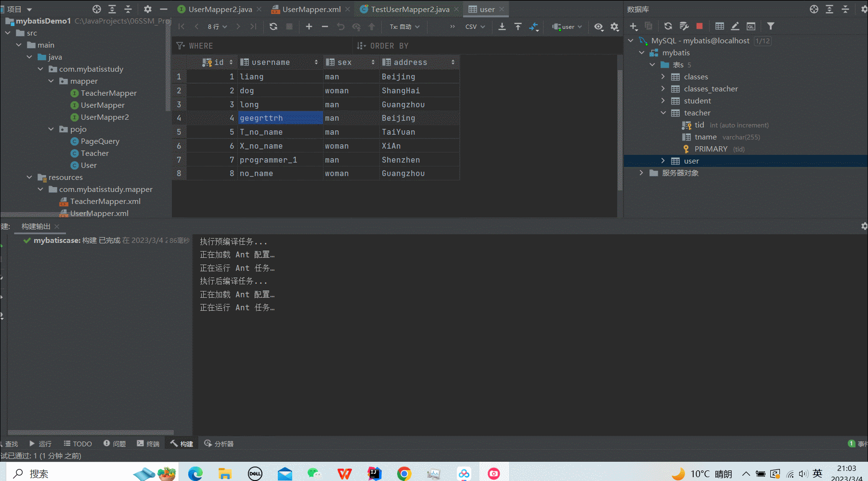The width and height of the screenshot is (868, 481).
Task: Switch to the TestUserMapper2.java tab
Action: coord(410,9)
